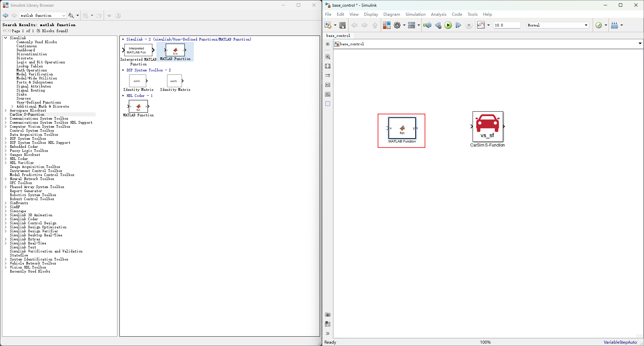Select Math Operations library
The width and height of the screenshot is (644, 346).
pyautogui.click(x=32, y=70)
